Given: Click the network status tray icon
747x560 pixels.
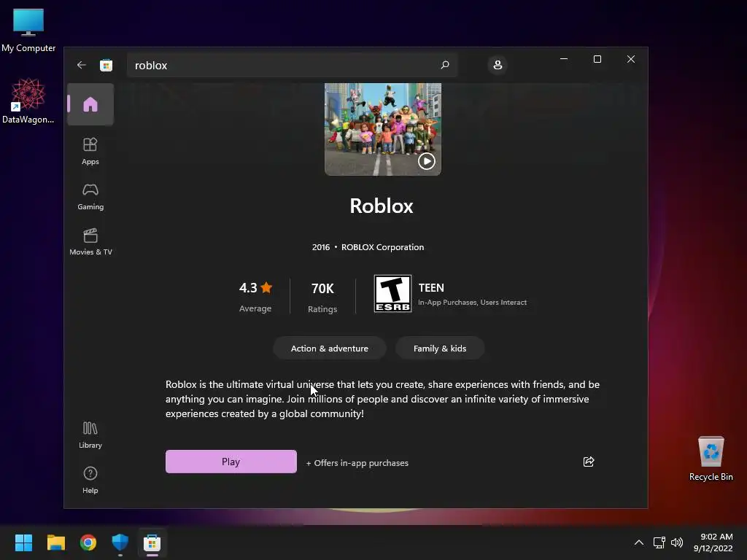Looking at the screenshot, I should pos(659,542).
